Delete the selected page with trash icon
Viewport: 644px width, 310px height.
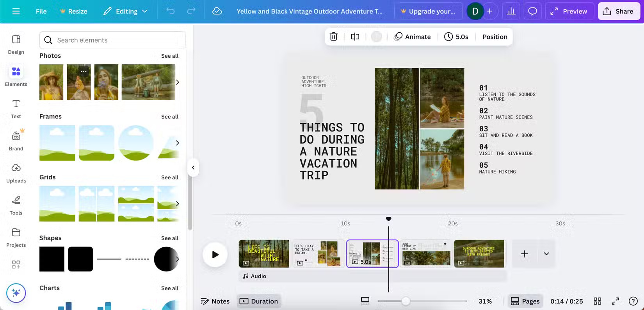coord(333,37)
